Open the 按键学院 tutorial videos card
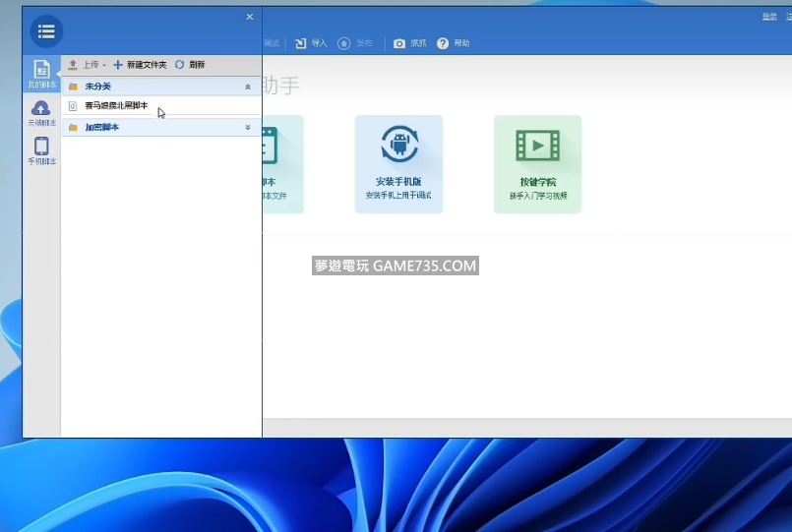 pyautogui.click(x=537, y=163)
